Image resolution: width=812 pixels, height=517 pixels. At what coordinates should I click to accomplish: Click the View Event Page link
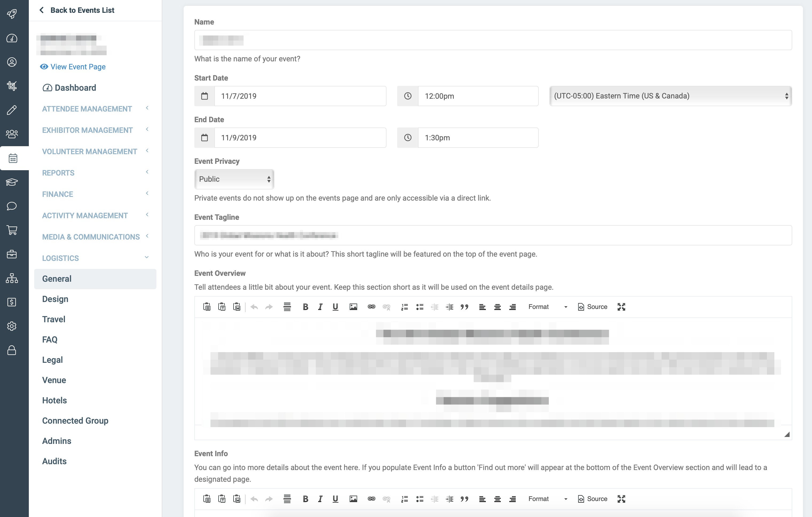click(78, 67)
